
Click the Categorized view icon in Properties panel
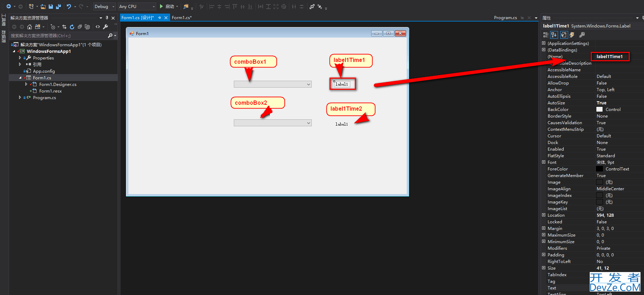click(546, 35)
